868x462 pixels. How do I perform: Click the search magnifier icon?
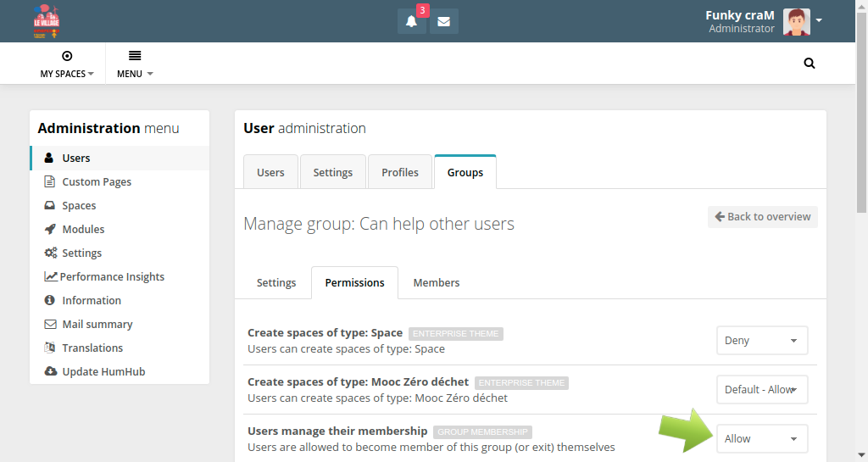point(809,63)
